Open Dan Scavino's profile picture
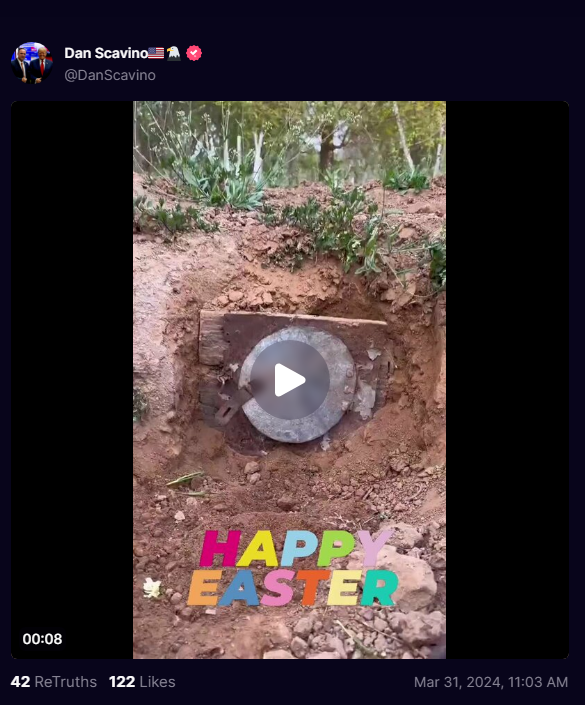585x705 pixels. (x=31, y=63)
